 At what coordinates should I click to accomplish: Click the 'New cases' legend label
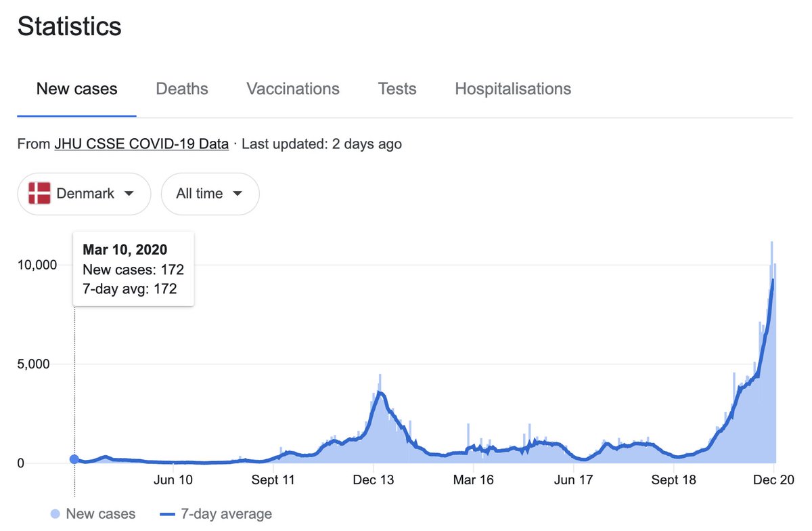pos(101,514)
